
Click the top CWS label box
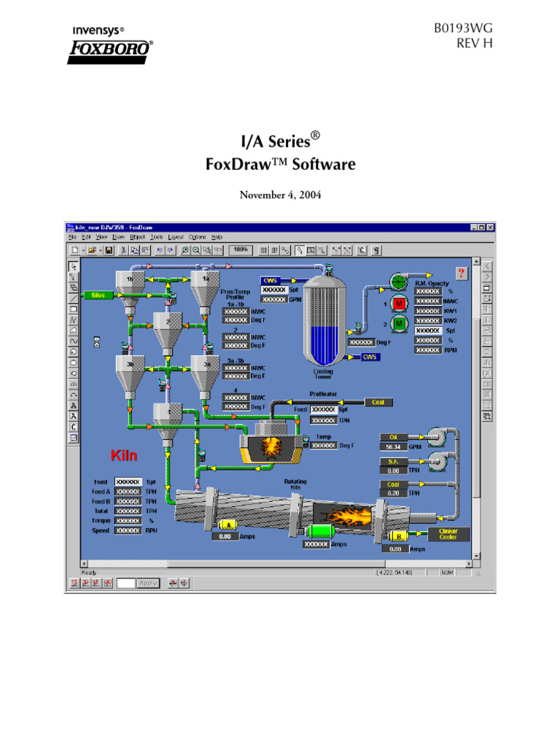pos(271,281)
